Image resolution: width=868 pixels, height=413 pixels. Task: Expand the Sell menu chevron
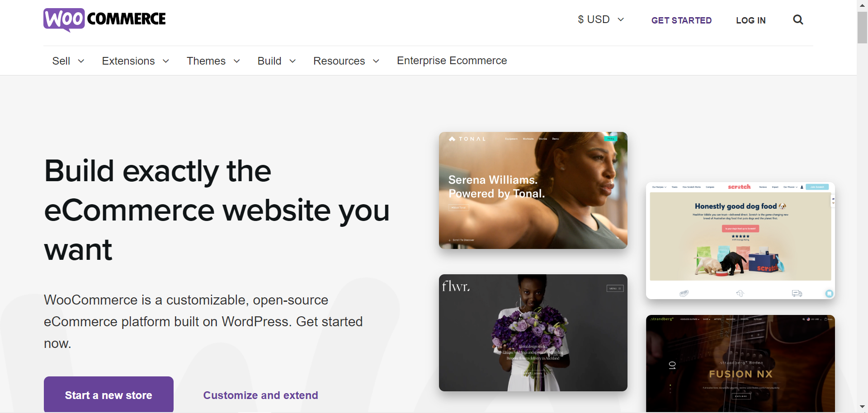tap(81, 61)
